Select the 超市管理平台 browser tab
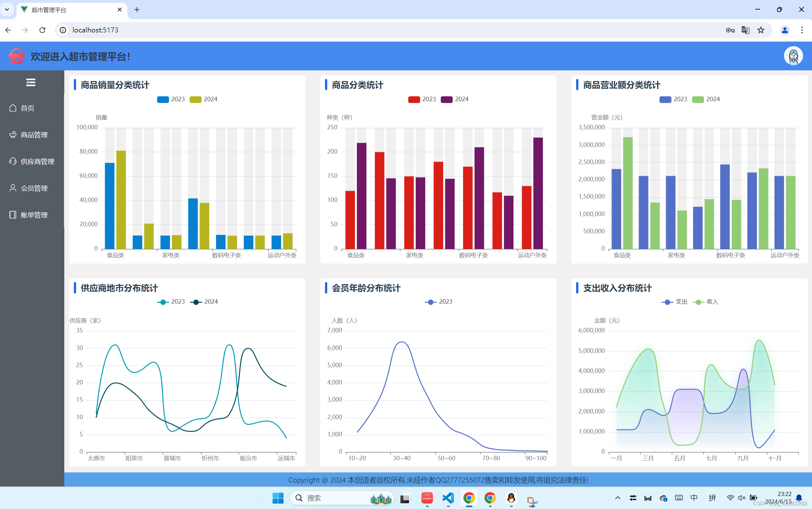 click(x=72, y=10)
